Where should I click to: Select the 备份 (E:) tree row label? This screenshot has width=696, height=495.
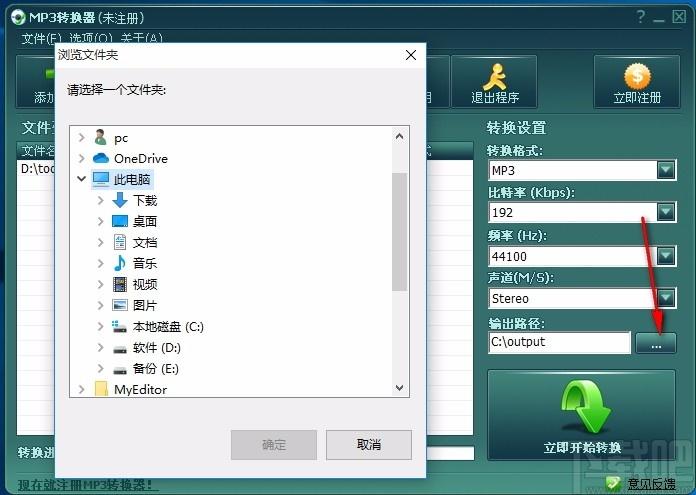coord(155,368)
